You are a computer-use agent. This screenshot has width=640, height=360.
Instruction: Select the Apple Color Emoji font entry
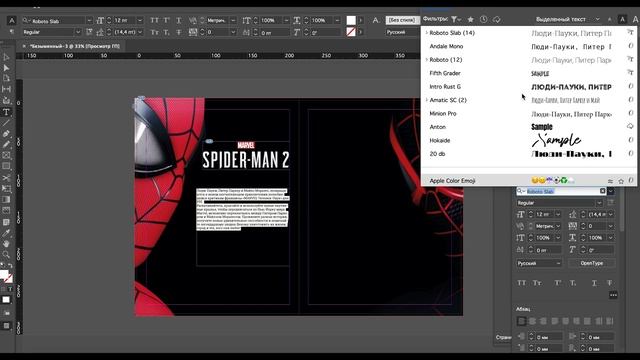coord(452,181)
